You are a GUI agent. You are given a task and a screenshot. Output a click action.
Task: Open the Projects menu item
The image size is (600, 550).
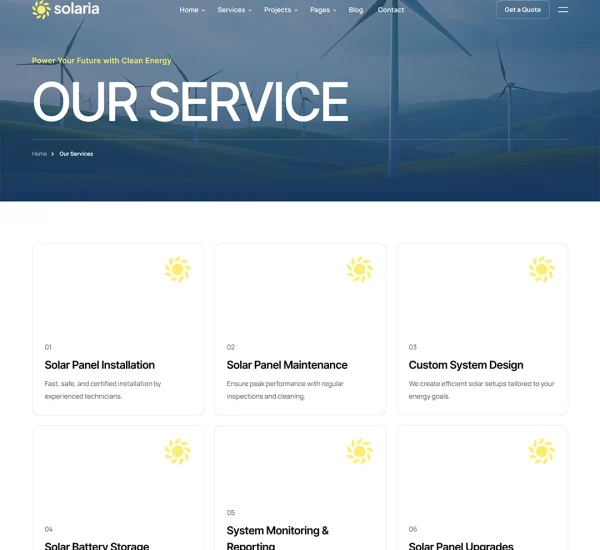pyautogui.click(x=277, y=10)
